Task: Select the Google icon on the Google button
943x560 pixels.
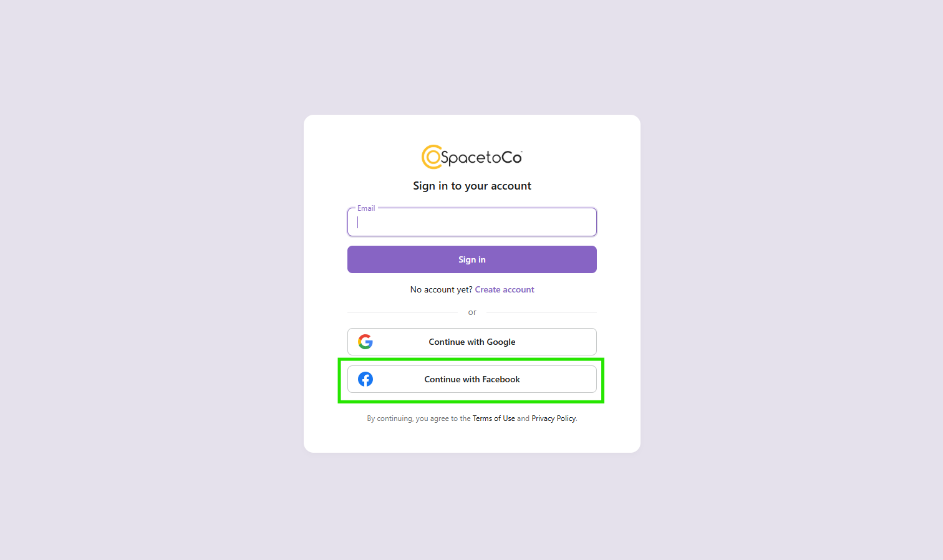Action: click(365, 341)
